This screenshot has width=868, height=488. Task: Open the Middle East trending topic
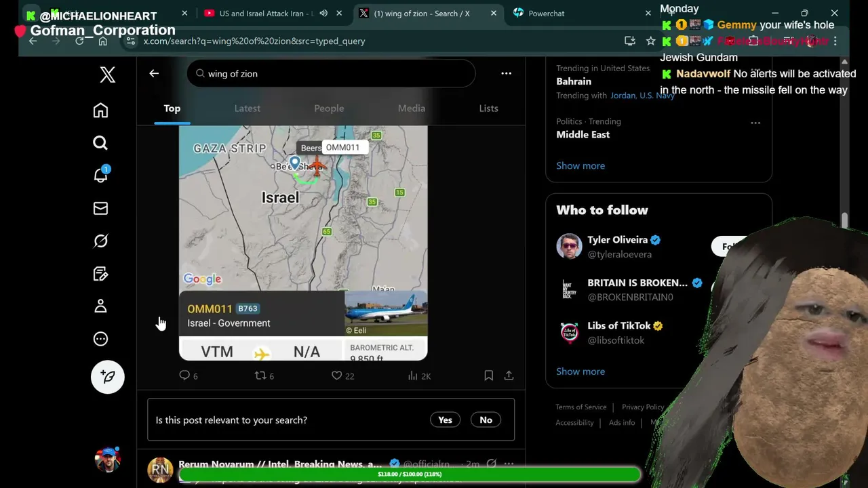[x=583, y=134]
